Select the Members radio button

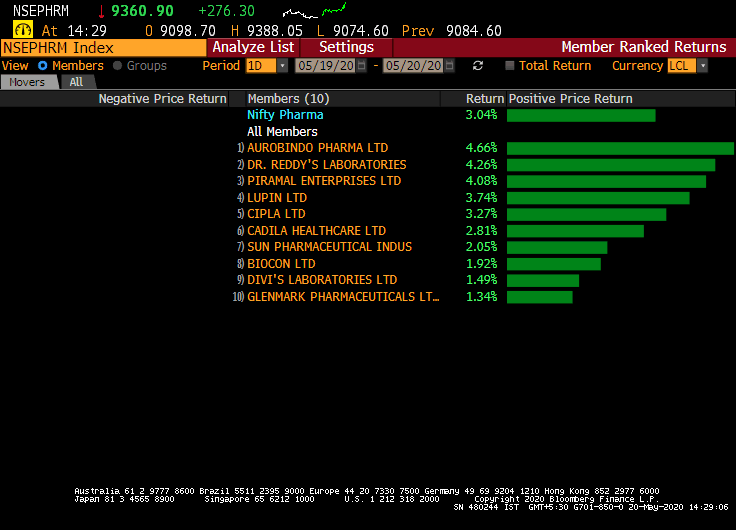pos(43,66)
